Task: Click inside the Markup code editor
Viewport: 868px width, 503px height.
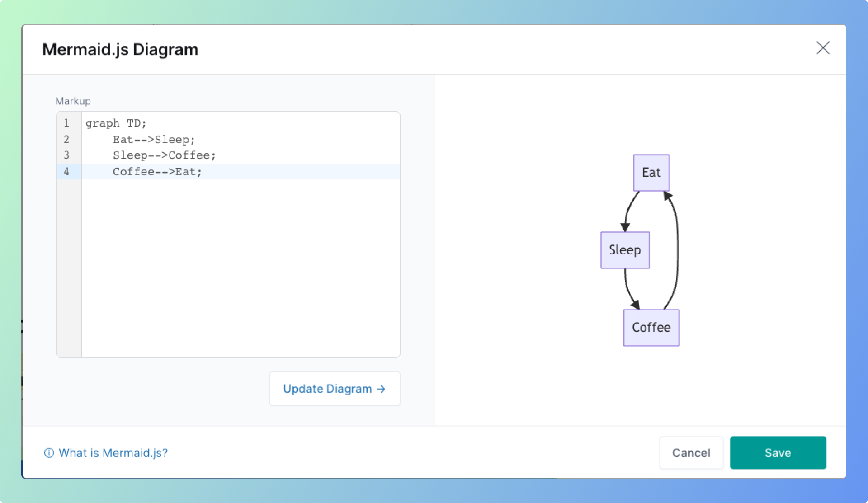Action: click(226, 249)
